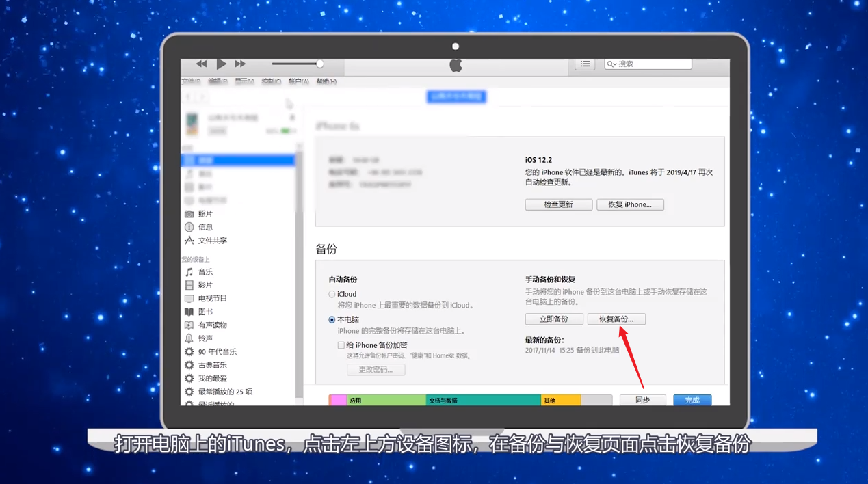Click the yellow 其他 storage segment

tap(561, 400)
